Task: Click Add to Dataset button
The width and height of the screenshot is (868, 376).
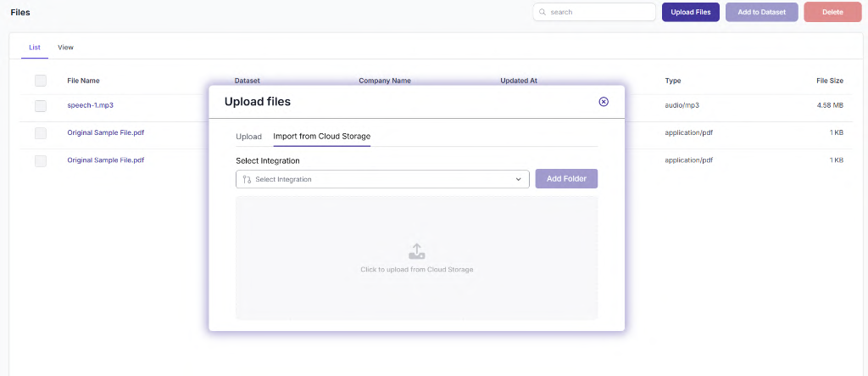Action: coord(762,12)
